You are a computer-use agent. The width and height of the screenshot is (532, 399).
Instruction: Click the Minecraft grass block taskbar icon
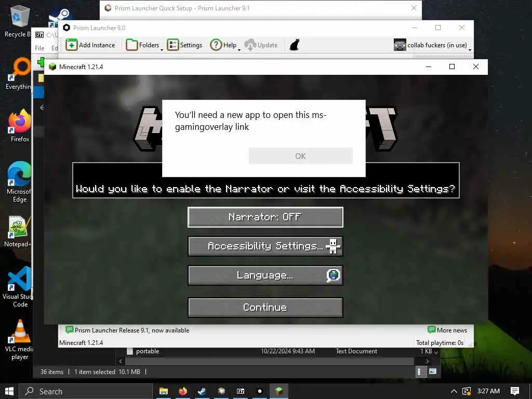[x=279, y=391]
